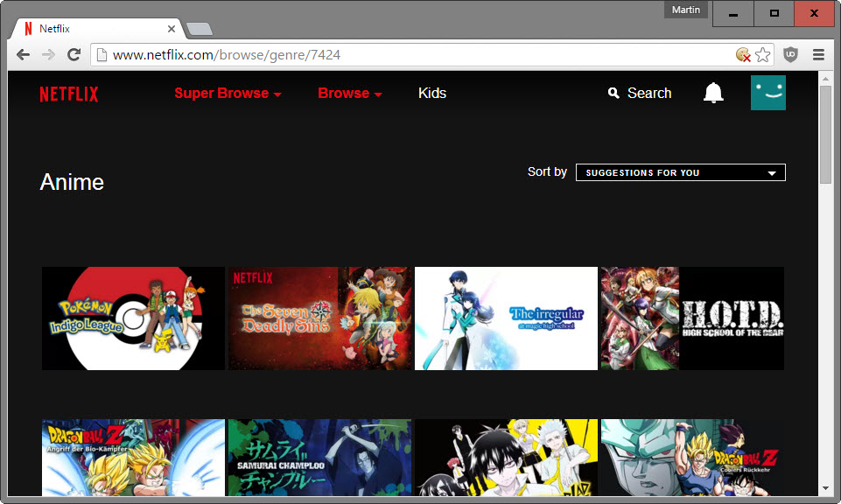Click the page info icon in address bar
Viewport: 841px width, 504px height.
click(102, 55)
